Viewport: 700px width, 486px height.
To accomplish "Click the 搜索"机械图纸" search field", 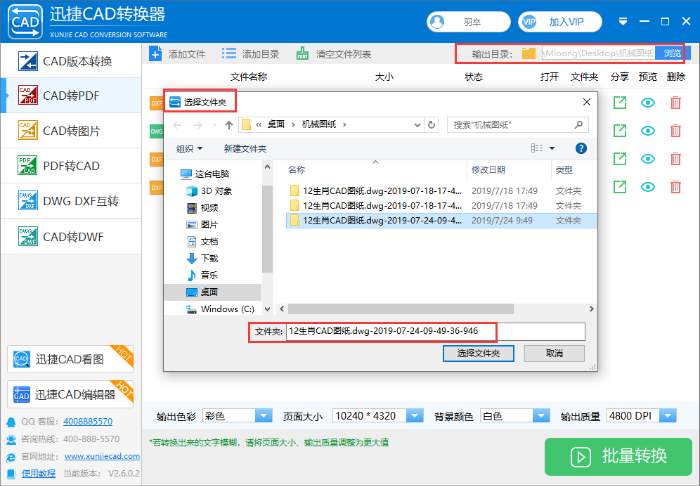I will (518, 125).
